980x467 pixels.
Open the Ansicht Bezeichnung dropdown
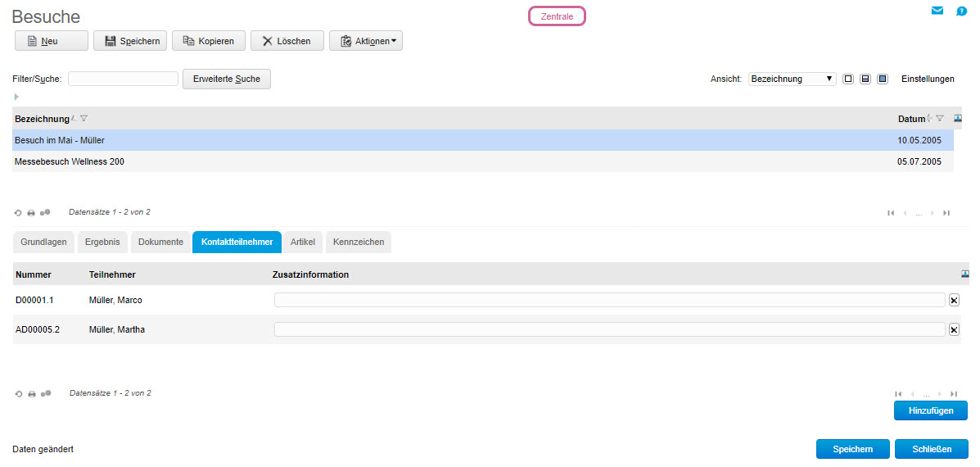coord(792,79)
